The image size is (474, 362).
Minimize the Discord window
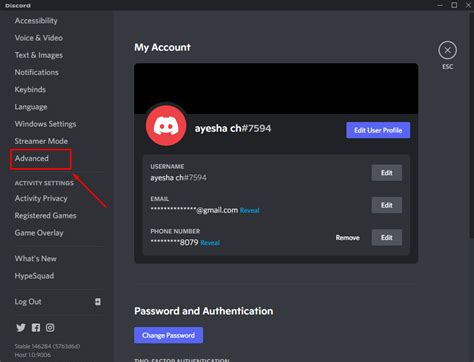440,5
